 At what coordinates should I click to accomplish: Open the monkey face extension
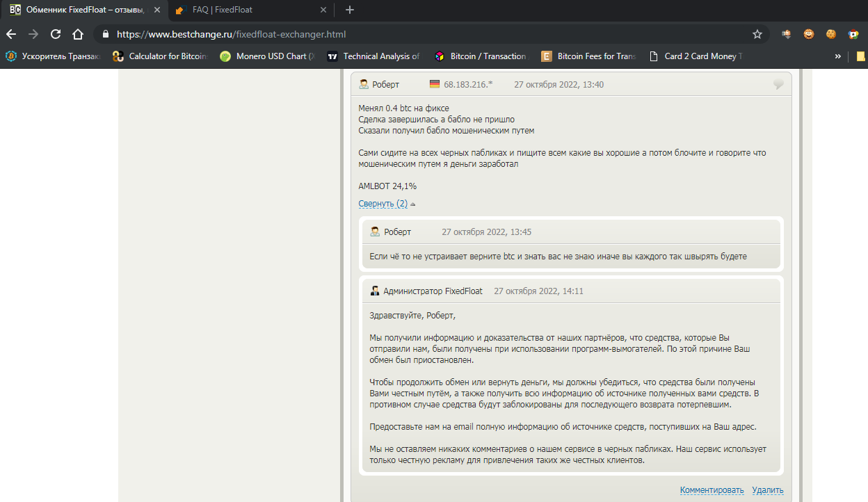809,34
